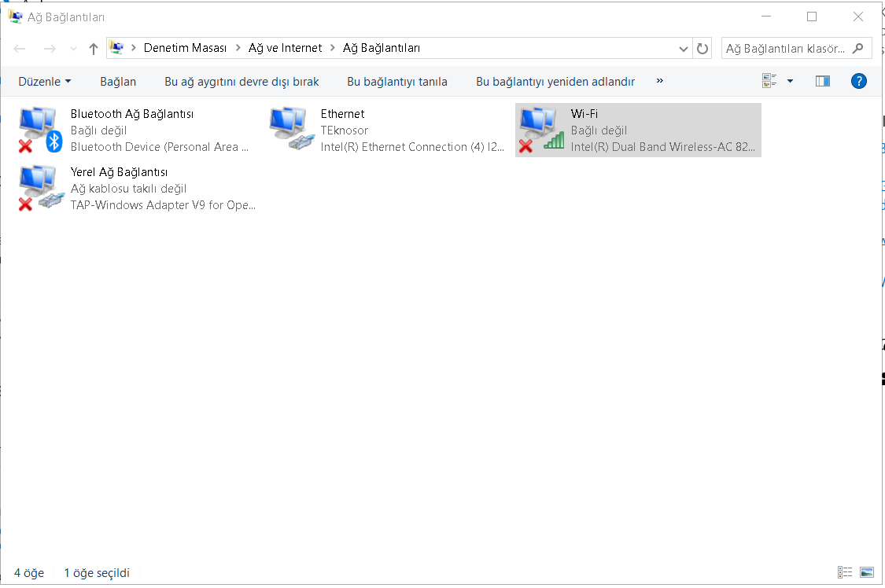Switch to details view in status bar
This screenshot has height=588, width=885.
click(x=845, y=572)
